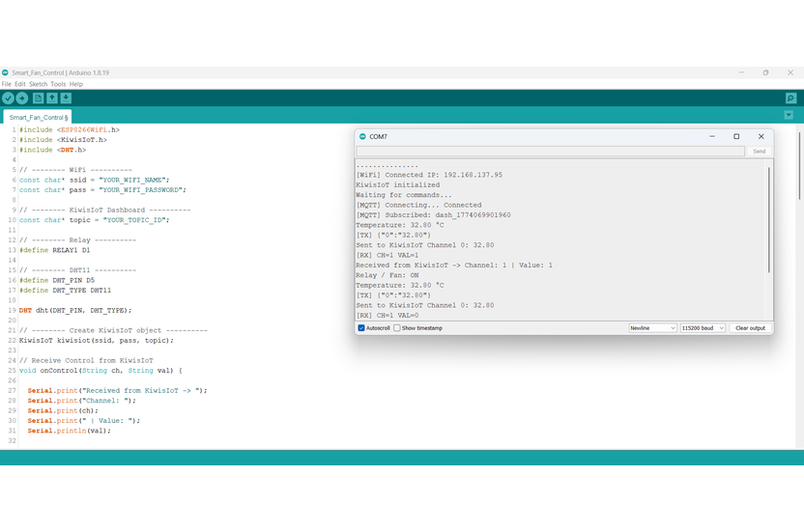Image resolution: width=804 pixels, height=532 pixels.
Task: Click the kiwisiot(ssid, pass, topic) line
Action: click(x=97, y=340)
